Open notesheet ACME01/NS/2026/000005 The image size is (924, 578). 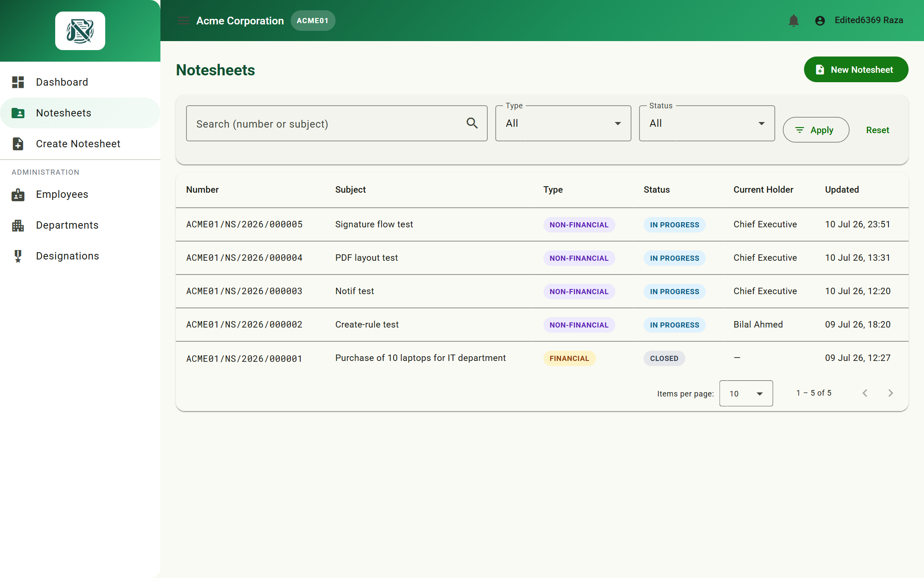[244, 224]
